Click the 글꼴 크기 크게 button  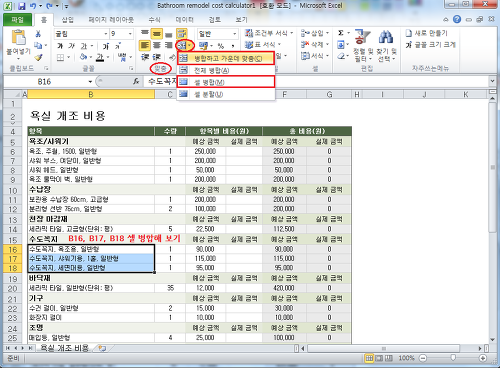[430, 45]
